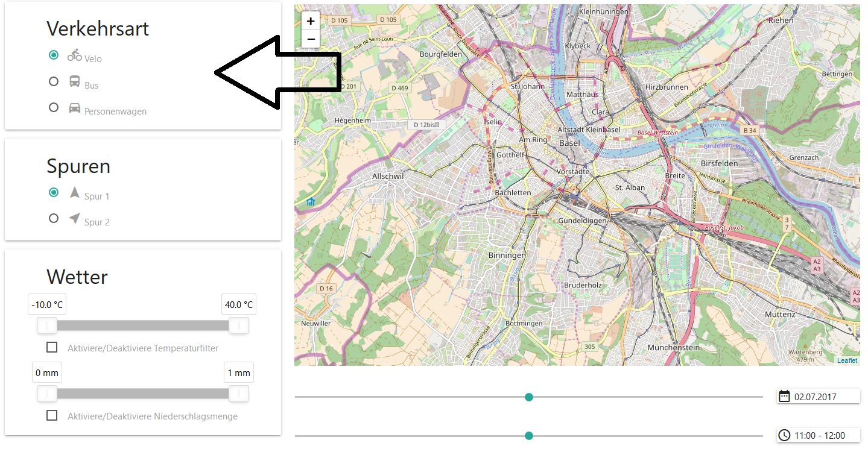Click the clock icon beside the time

click(784, 435)
